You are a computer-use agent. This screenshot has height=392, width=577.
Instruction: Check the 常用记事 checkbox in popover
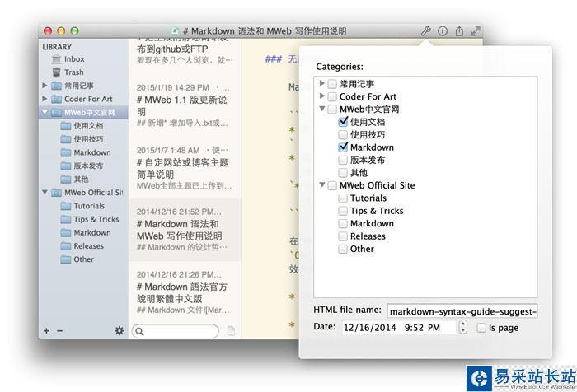[332, 84]
